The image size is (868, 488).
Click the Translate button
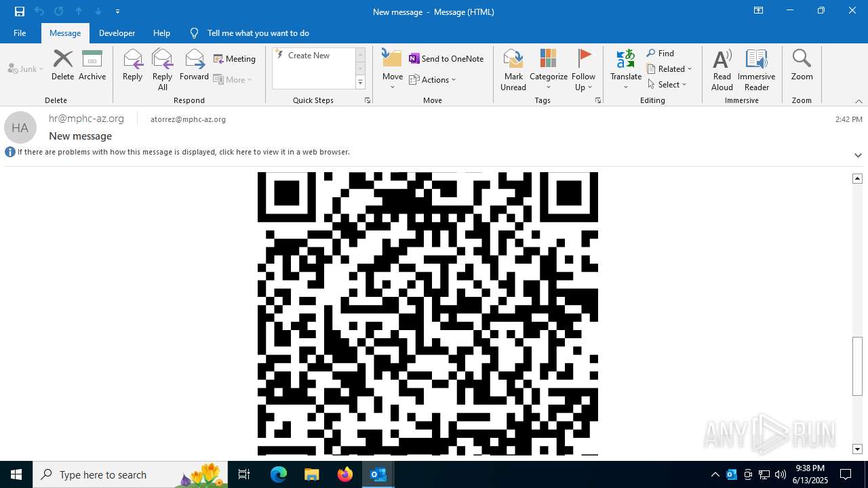pyautogui.click(x=626, y=70)
